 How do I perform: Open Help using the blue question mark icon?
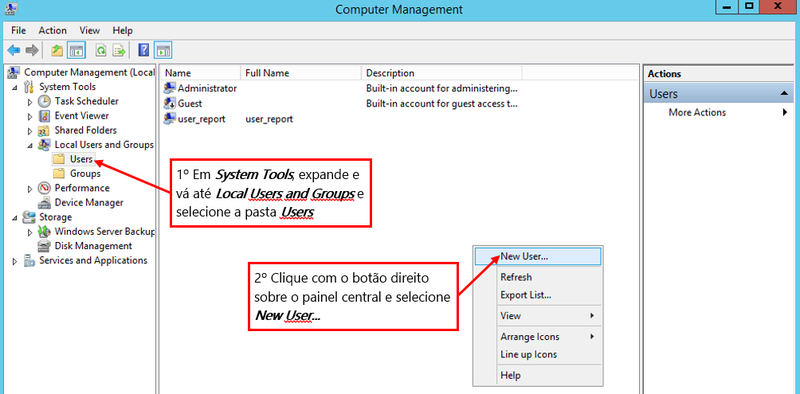coord(144,50)
